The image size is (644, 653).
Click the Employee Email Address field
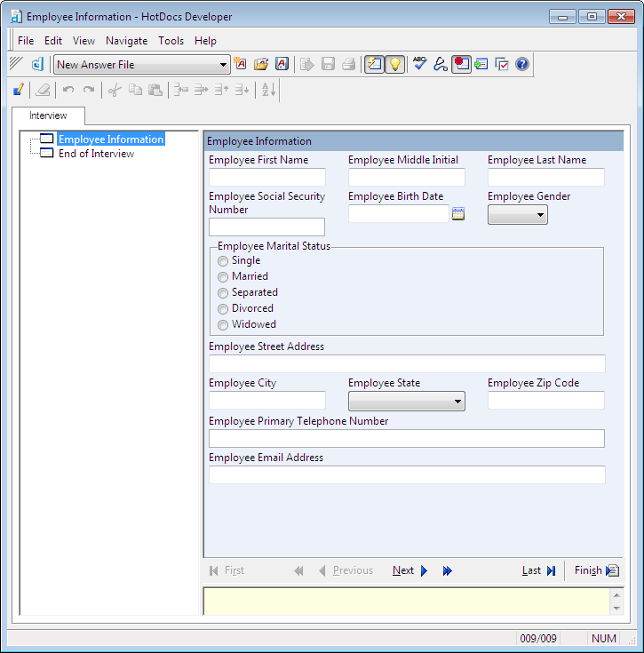406,475
